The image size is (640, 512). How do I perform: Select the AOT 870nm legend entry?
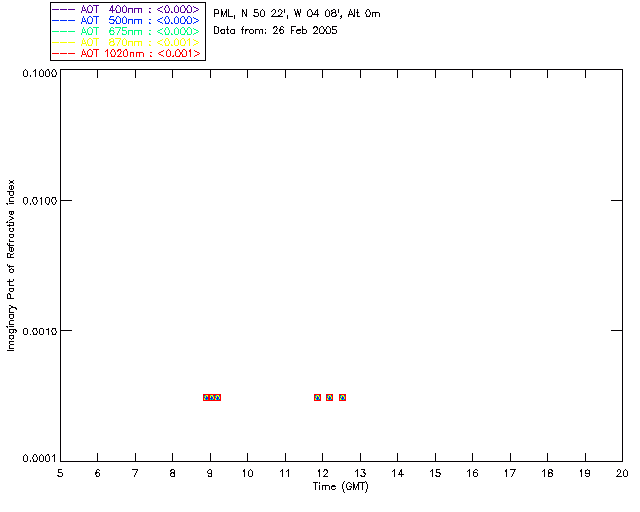pos(126,42)
